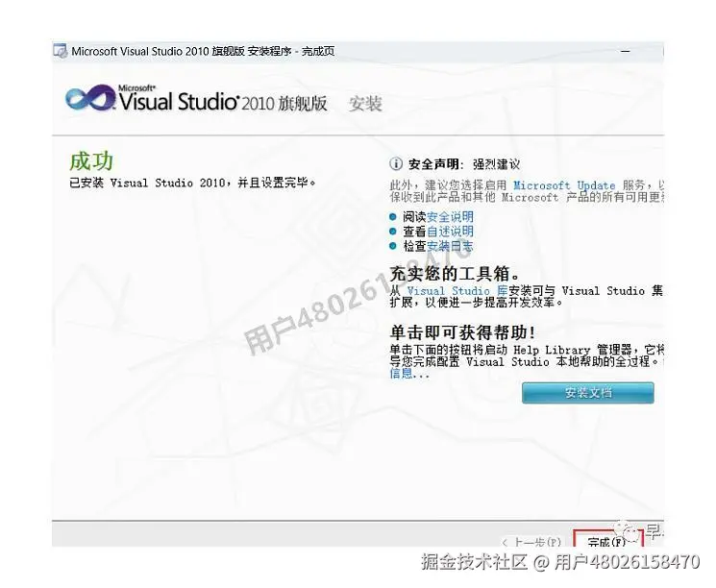Image resolution: width=716 pixels, height=588 pixels.
Task: Click the 上一步(P) back button
Action: pos(531,542)
